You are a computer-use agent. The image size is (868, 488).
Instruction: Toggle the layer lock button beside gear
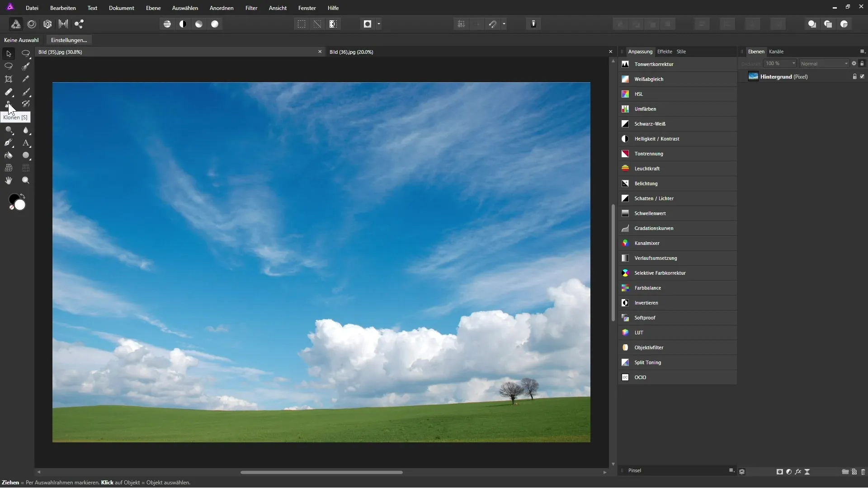click(x=862, y=63)
